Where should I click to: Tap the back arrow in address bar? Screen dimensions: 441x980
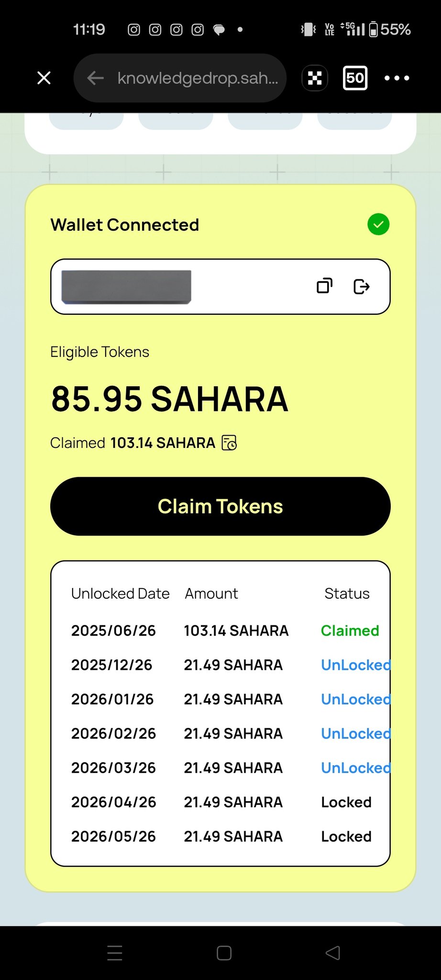coord(96,78)
